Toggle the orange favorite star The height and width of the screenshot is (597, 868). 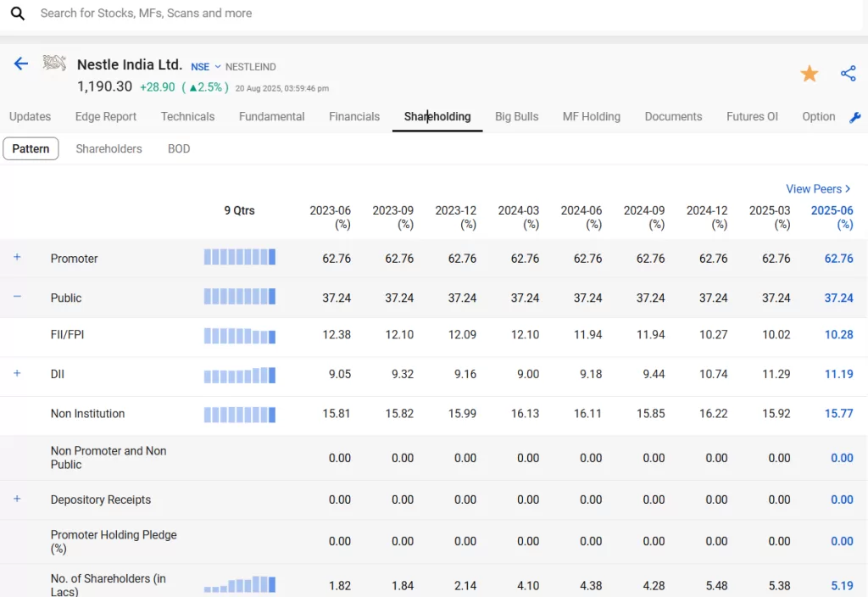click(809, 73)
